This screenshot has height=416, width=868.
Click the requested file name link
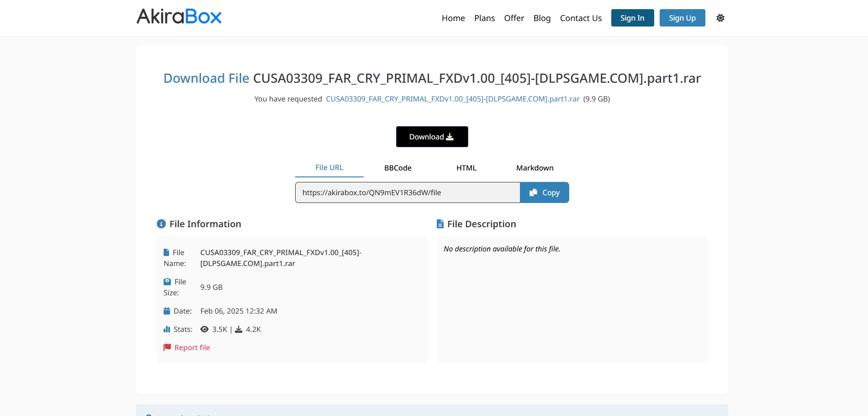tap(452, 99)
